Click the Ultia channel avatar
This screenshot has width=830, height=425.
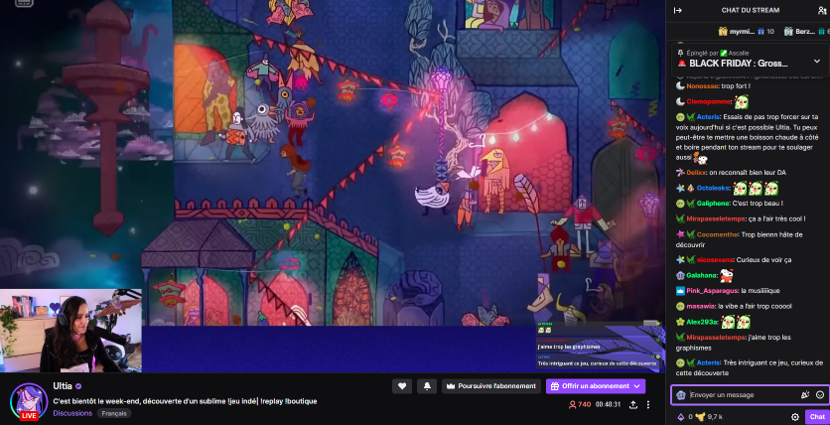[x=29, y=401]
